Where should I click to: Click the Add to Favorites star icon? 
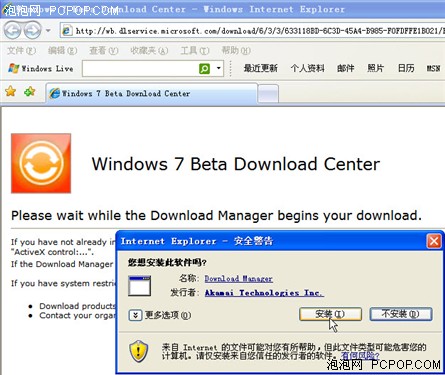coord(30,91)
